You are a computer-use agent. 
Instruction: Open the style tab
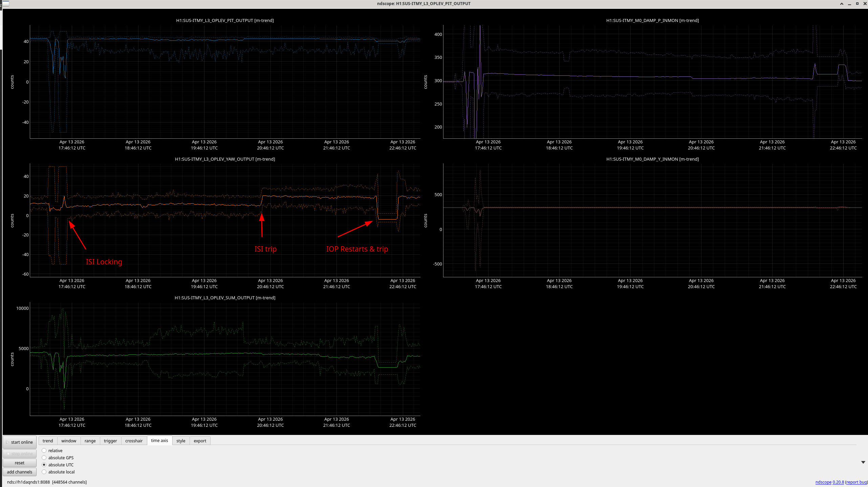[x=181, y=441]
